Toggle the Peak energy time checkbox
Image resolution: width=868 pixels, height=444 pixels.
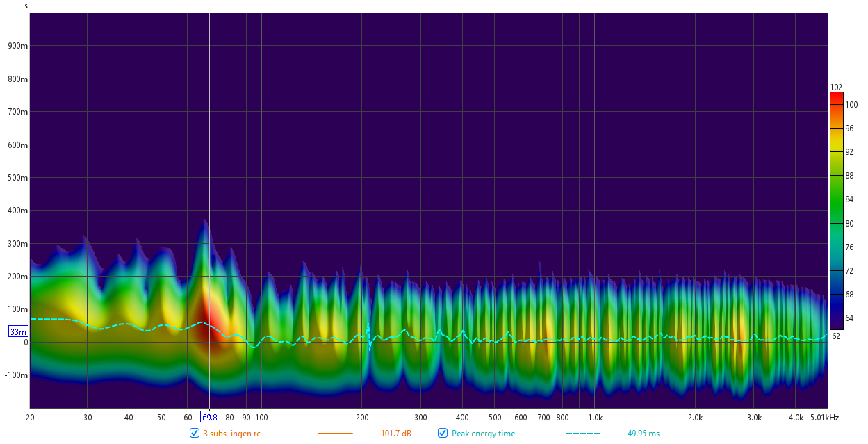coord(443,433)
